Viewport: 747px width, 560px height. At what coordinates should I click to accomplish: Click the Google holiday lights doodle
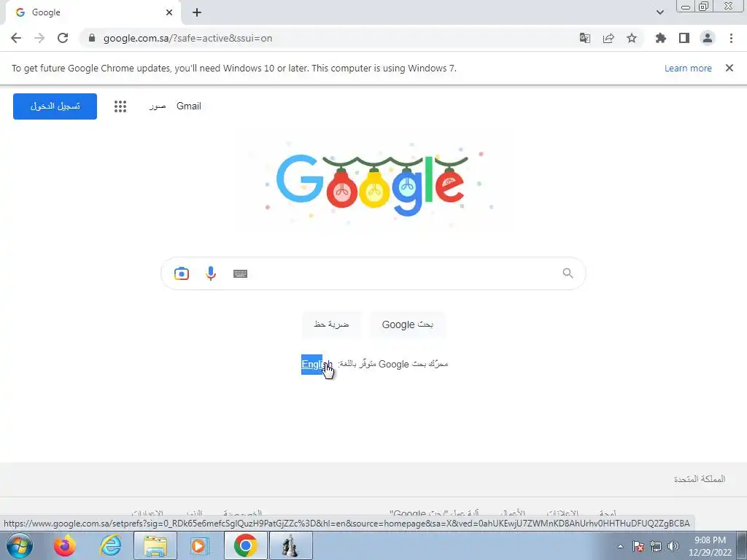pos(373,183)
